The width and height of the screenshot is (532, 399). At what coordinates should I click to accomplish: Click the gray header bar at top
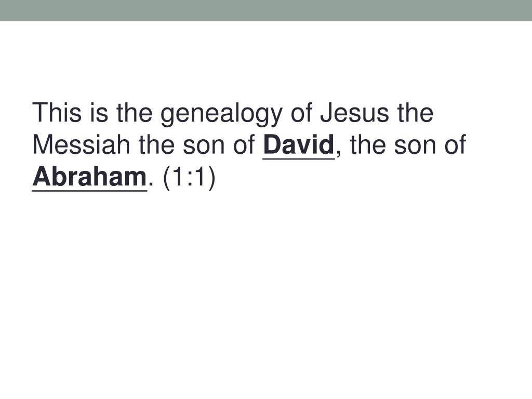coord(266,10)
